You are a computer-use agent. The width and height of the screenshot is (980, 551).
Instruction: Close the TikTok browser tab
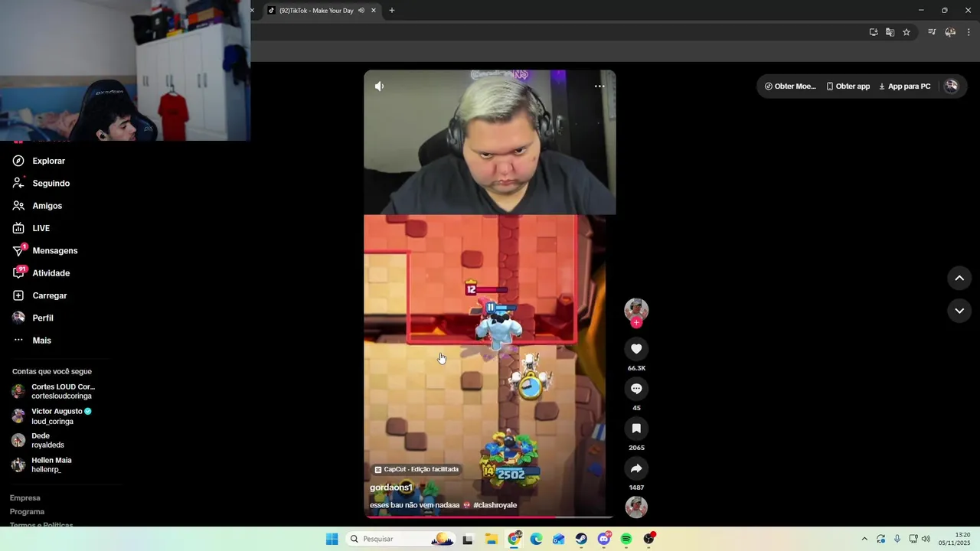click(374, 11)
